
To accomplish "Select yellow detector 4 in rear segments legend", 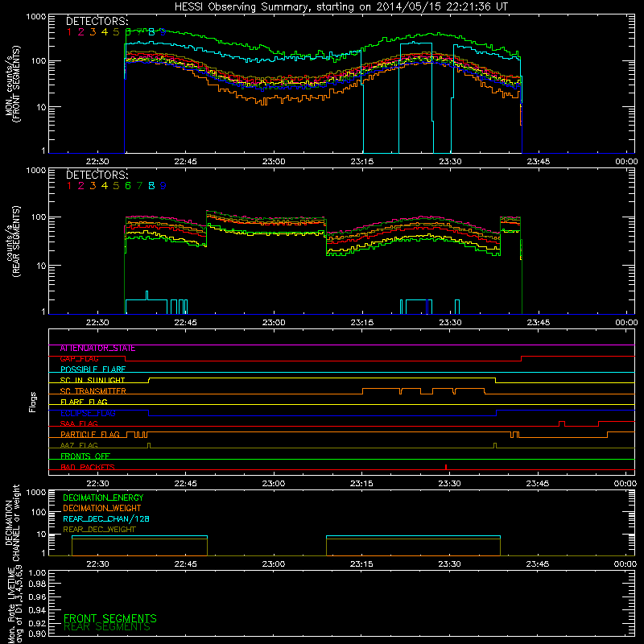I will (x=105, y=186).
